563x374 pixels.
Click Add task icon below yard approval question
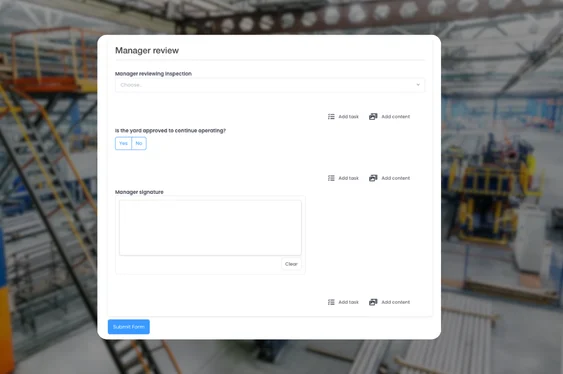click(331, 178)
